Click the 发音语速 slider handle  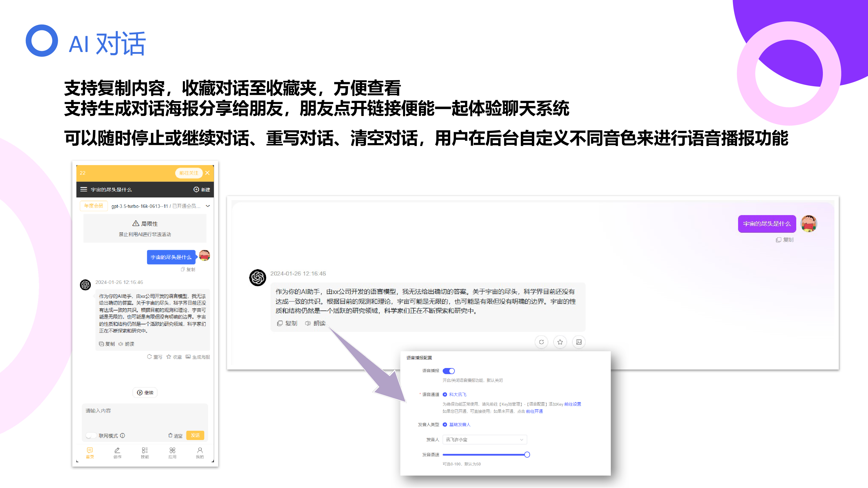point(527,455)
